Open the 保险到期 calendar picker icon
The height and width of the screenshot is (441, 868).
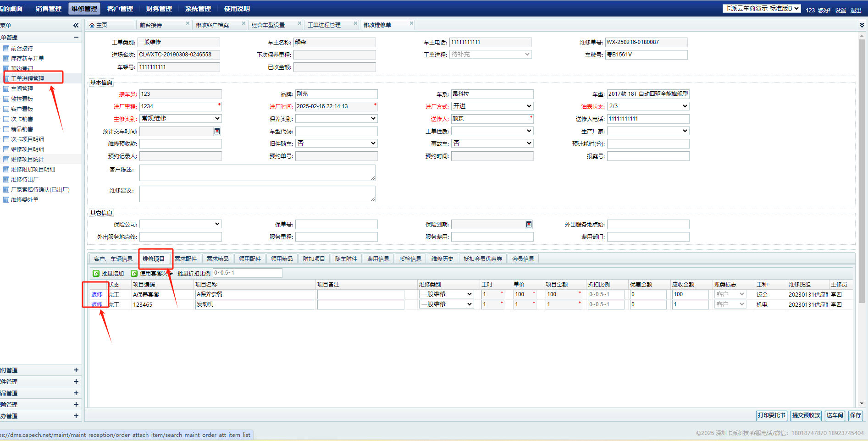529,225
